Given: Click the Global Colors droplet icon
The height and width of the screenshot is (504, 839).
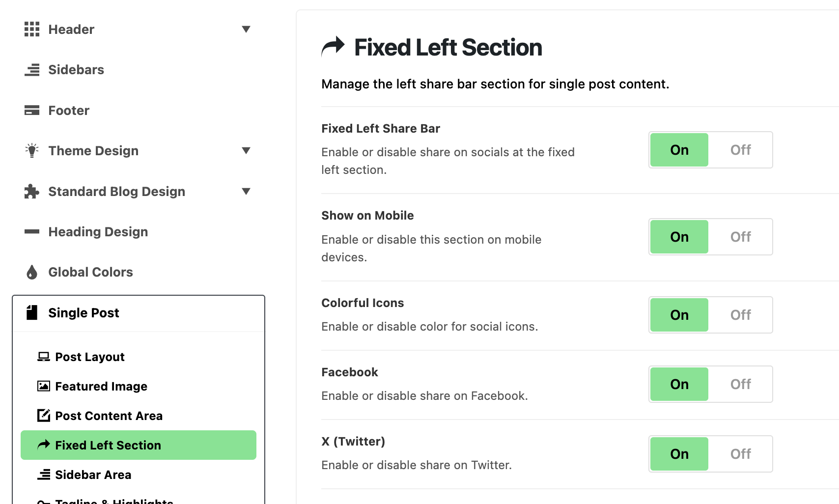Looking at the screenshot, I should [32, 272].
